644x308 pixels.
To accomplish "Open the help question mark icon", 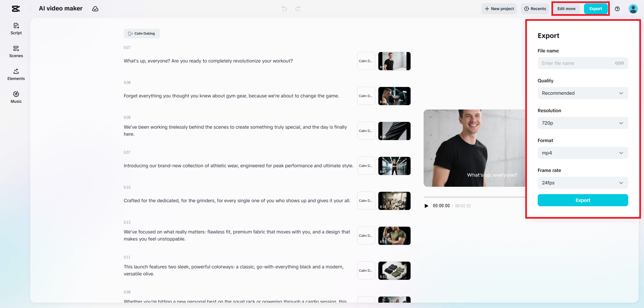I will coord(617,9).
